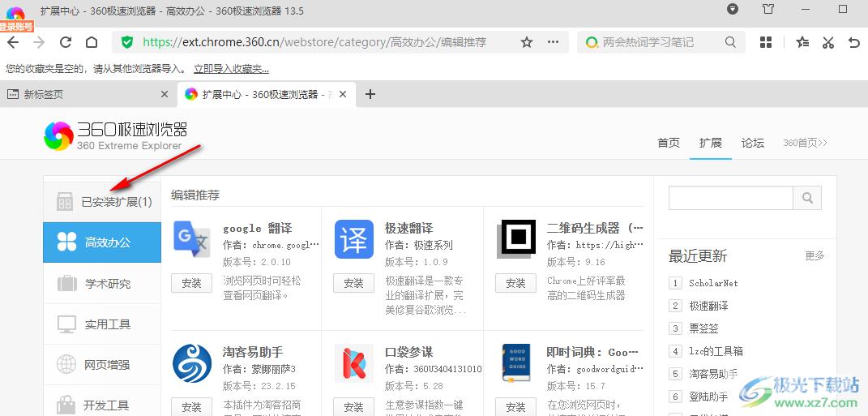Click the 360极速浏览器 logo
868x416 pixels.
click(116, 136)
